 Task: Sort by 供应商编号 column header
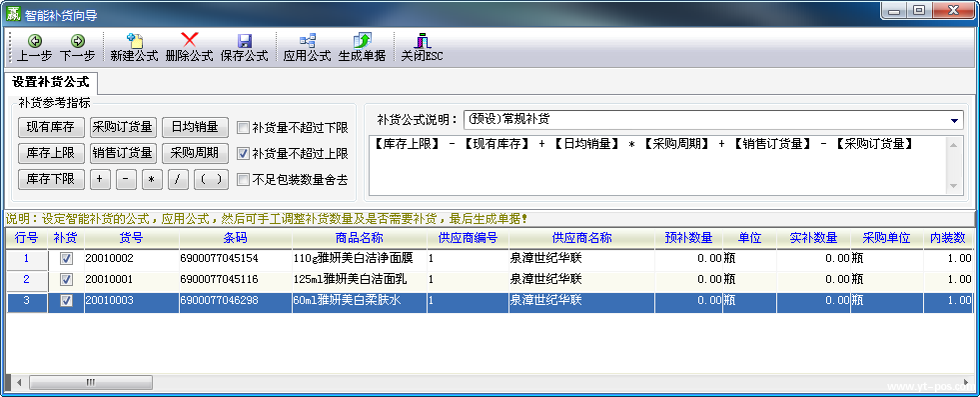pyautogui.click(x=469, y=238)
